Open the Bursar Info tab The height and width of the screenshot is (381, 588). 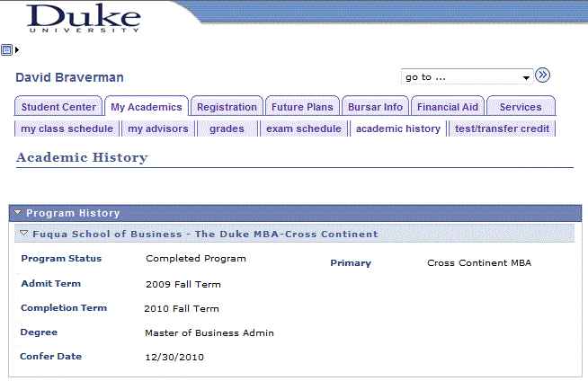click(x=375, y=107)
